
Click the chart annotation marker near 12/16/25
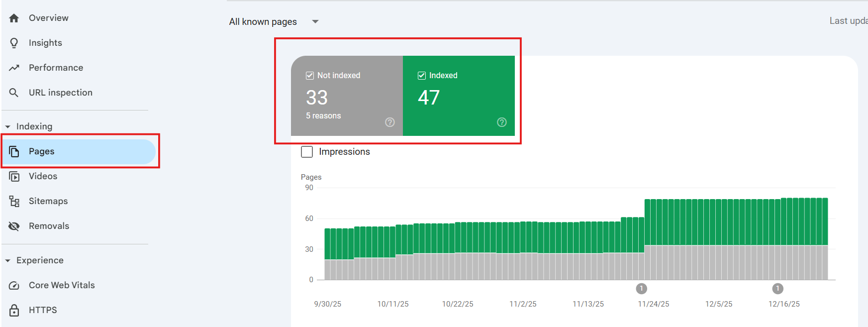click(777, 289)
